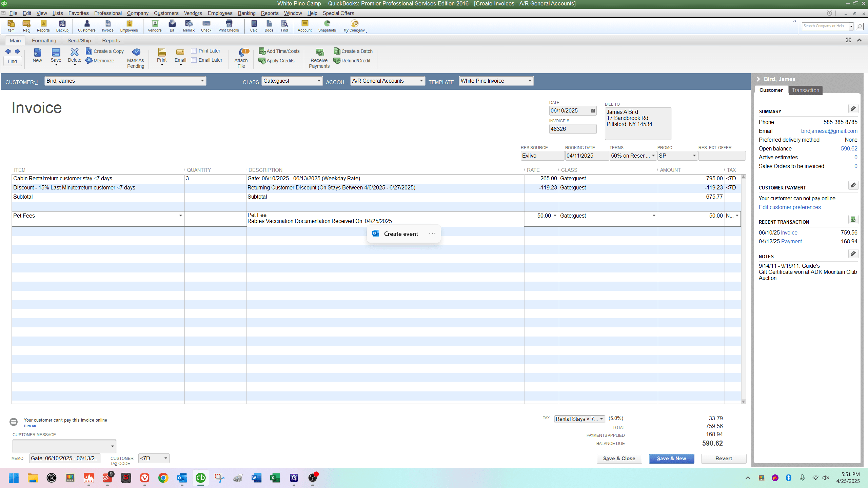Click Apply Credits button
This screenshot has height=488, width=868.
pyautogui.click(x=277, y=61)
